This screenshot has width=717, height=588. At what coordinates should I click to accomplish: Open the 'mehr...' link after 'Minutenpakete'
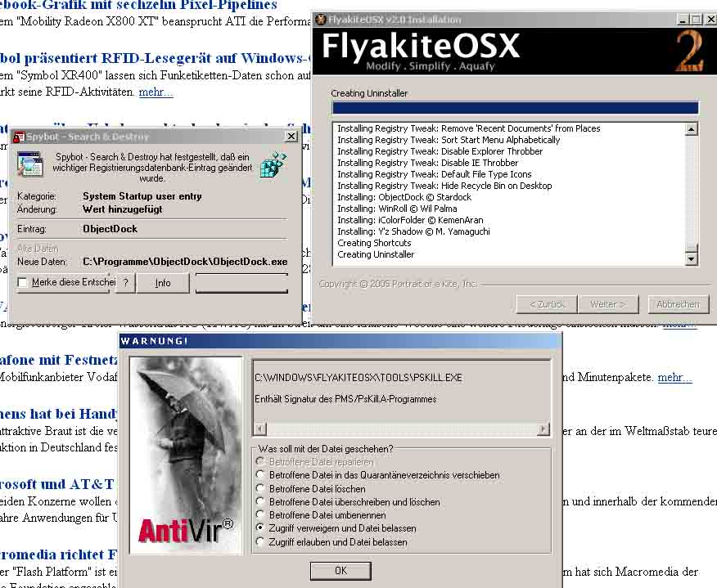point(675,377)
